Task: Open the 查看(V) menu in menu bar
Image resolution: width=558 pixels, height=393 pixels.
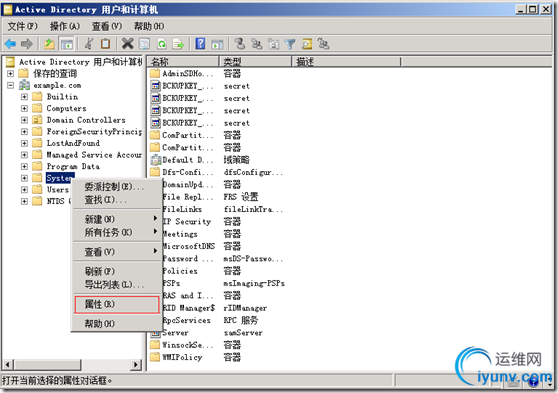Action: point(107,26)
